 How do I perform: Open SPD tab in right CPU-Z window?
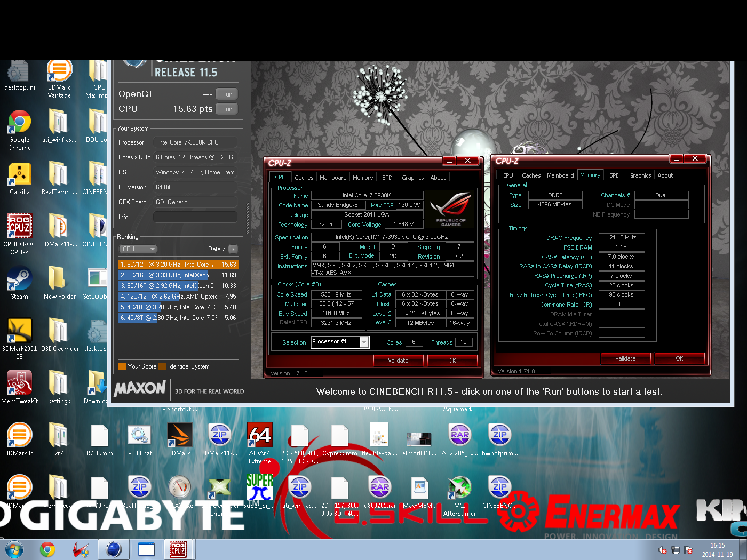coord(615,175)
